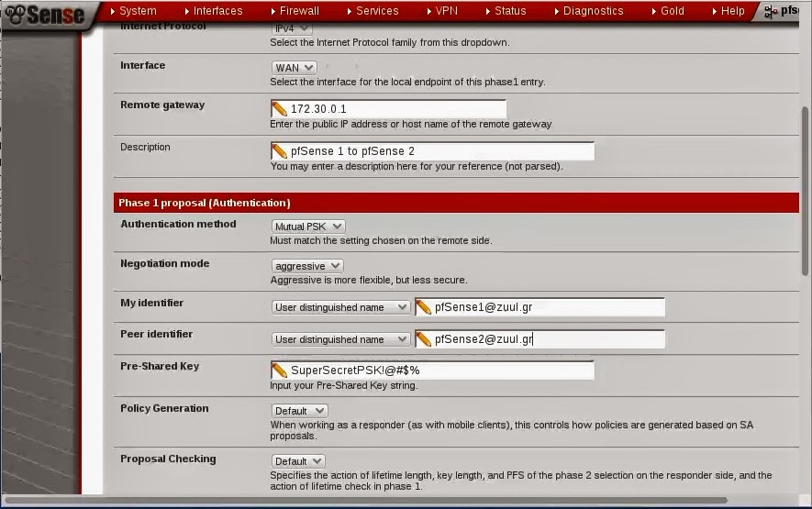This screenshot has height=509, width=812.
Task: Click 'Aggressive is more flexible' help text
Action: (369, 280)
